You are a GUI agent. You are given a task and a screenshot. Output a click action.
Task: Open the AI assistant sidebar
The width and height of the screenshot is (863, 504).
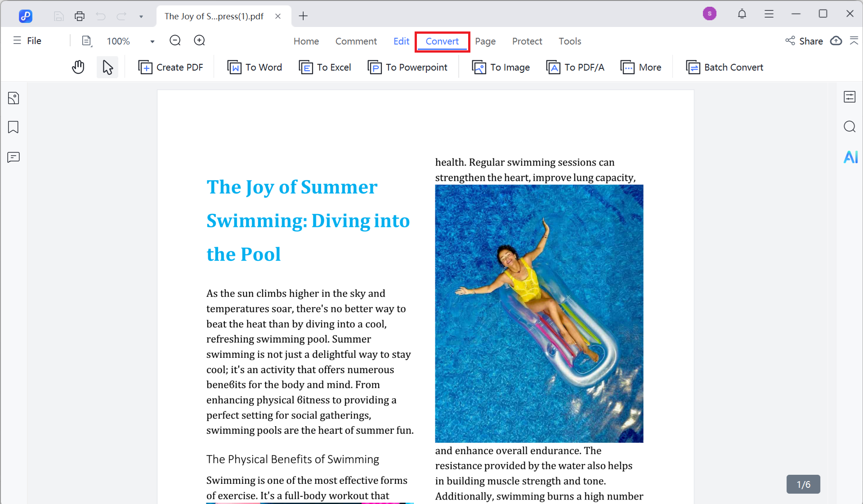point(850,157)
